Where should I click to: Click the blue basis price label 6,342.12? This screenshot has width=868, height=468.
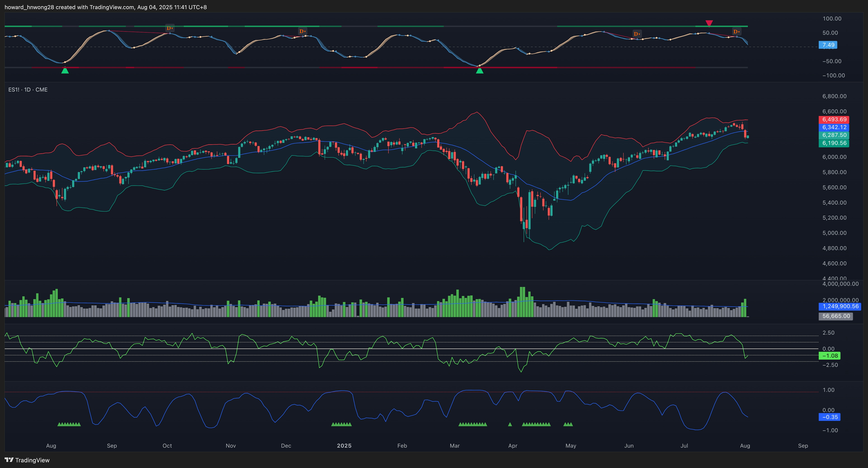coord(834,127)
